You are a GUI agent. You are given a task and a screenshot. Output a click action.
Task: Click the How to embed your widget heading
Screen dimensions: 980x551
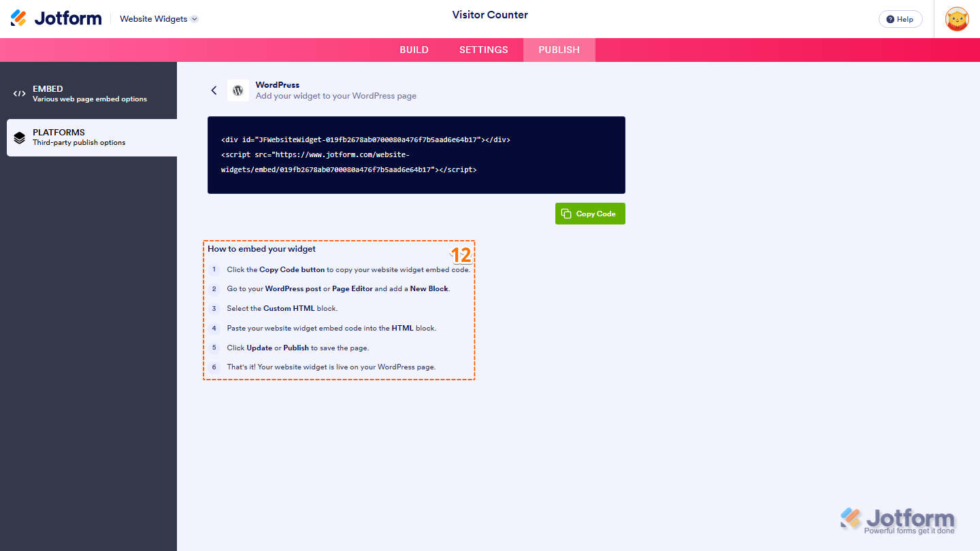tap(262, 249)
